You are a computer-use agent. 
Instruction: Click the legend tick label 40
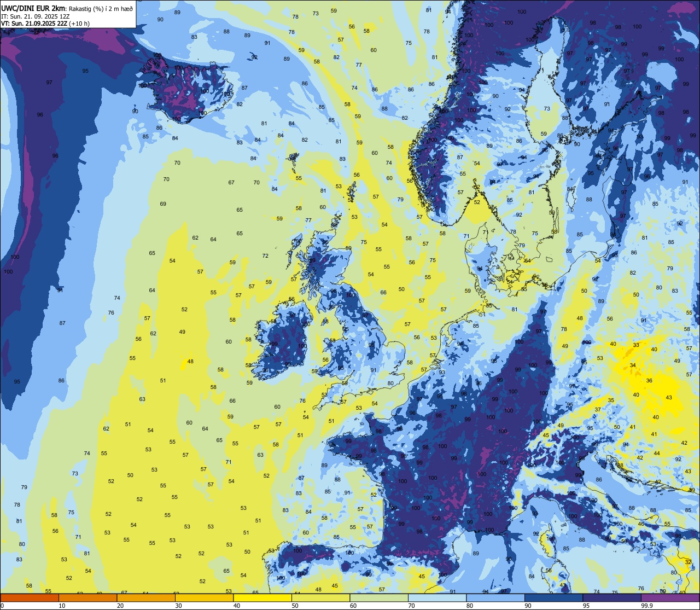click(237, 606)
